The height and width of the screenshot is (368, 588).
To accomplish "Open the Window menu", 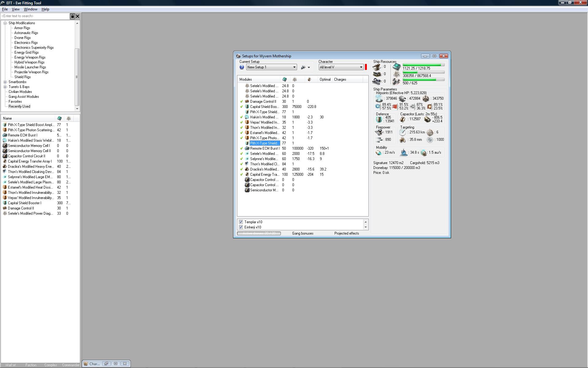I will [30, 9].
